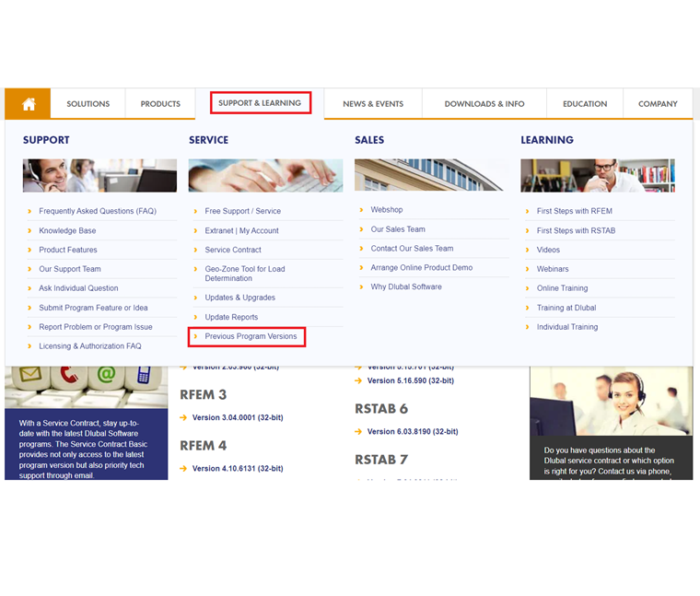This screenshot has width=700, height=596.
Task: Click the LEARNING column heading
Action: (x=547, y=140)
